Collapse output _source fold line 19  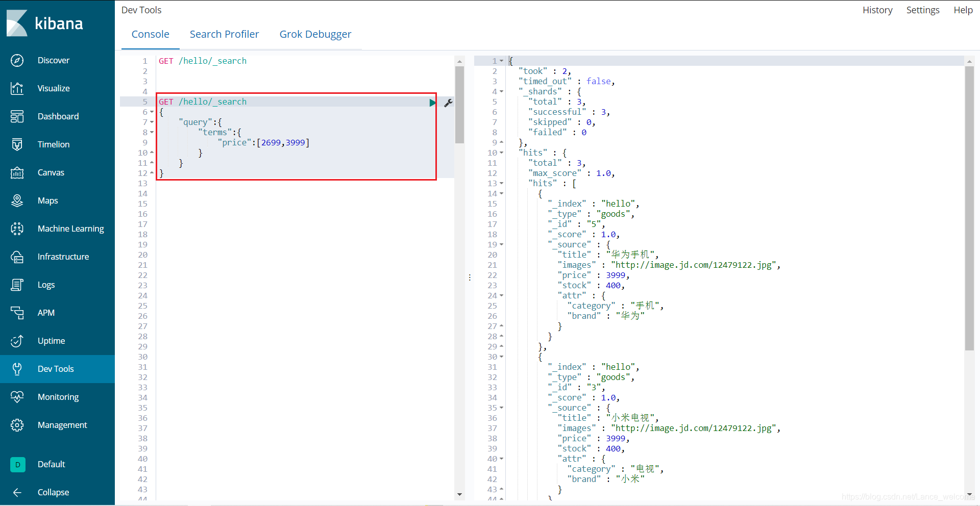501,245
